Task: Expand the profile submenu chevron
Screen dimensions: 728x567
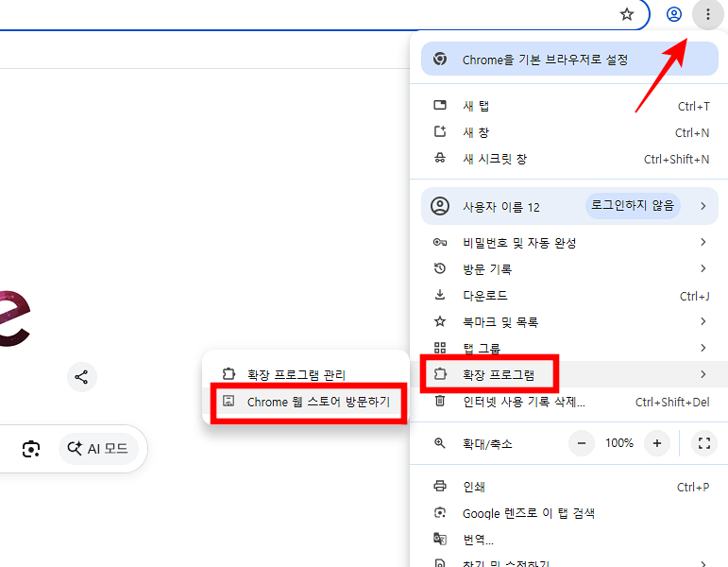Action: [703, 206]
